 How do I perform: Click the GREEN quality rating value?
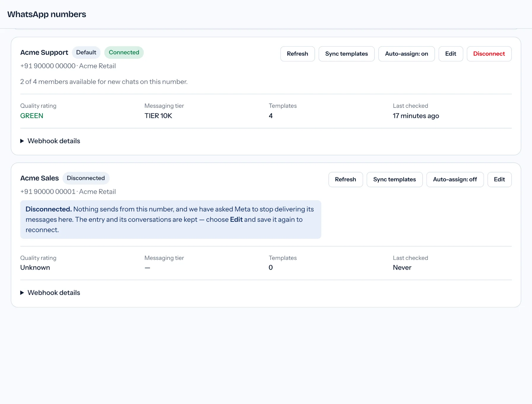[32, 116]
